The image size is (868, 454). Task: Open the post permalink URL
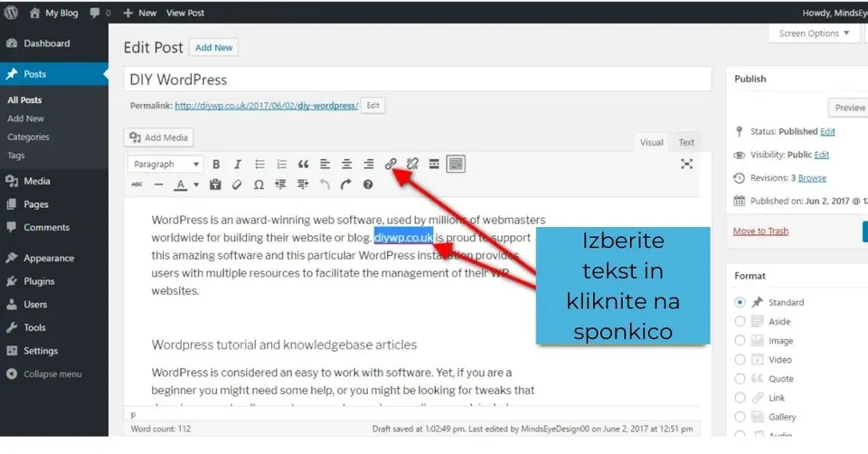pyautogui.click(x=266, y=106)
